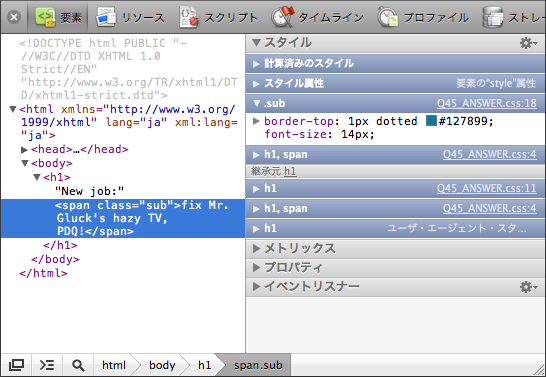This screenshot has width=546, height=377.
Task: Open the タイムライン (Timeline) panel
Action: [317, 17]
